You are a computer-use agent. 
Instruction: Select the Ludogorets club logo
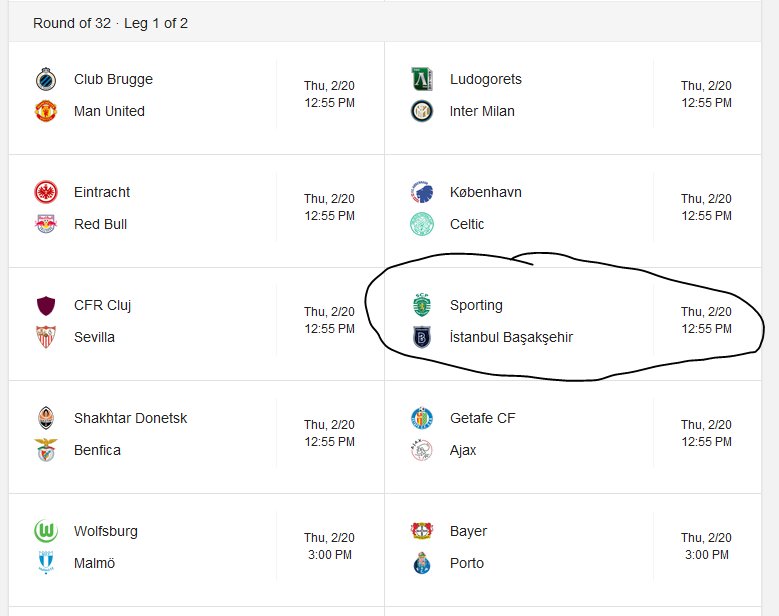click(x=422, y=79)
